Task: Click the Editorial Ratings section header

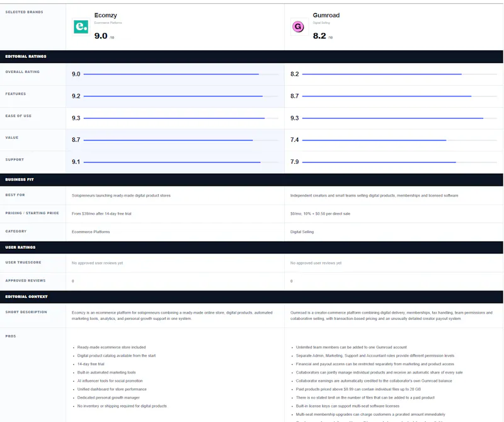Action: [x=251, y=56]
